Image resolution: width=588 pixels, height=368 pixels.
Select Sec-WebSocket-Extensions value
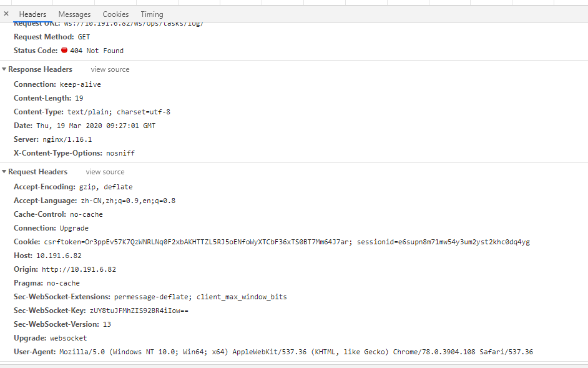pyautogui.click(x=200, y=297)
